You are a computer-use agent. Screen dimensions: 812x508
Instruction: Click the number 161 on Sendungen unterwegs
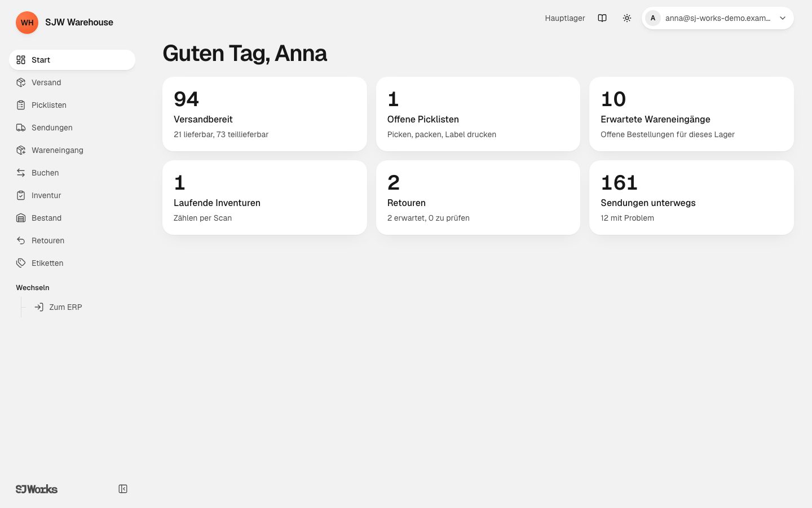tap(619, 182)
